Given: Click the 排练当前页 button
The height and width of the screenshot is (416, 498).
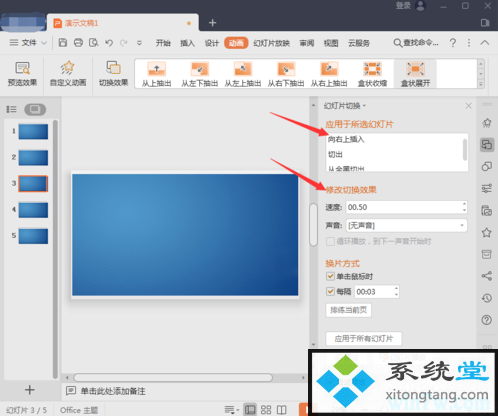Looking at the screenshot, I should pyautogui.click(x=348, y=310).
